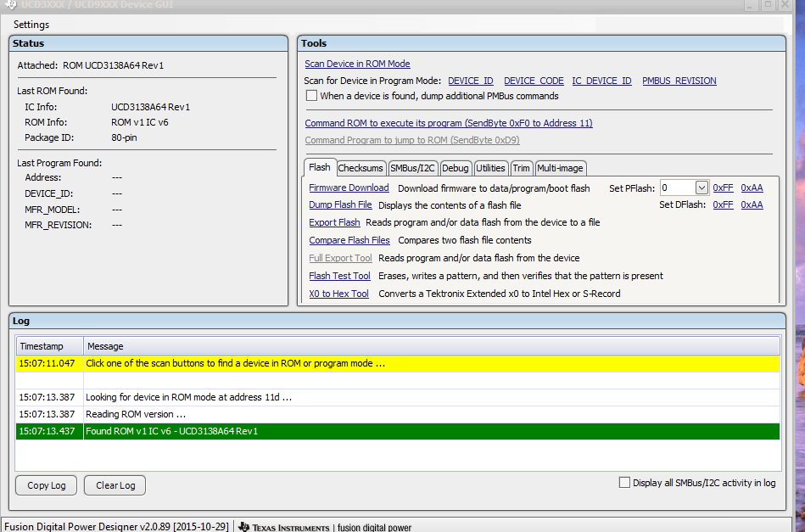
Task: Scan program mode using PMBUS_REVISION
Action: tap(679, 81)
